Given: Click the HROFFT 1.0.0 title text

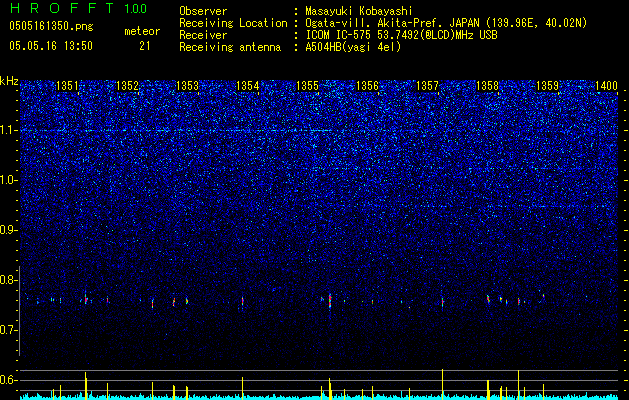Looking at the screenshot, I should tap(79, 8).
